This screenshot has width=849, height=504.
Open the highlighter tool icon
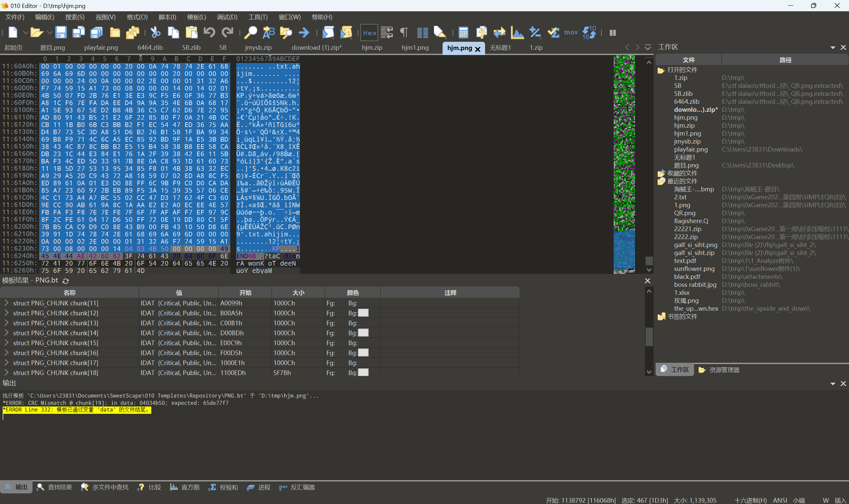pyautogui.click(x=440, y=32)
